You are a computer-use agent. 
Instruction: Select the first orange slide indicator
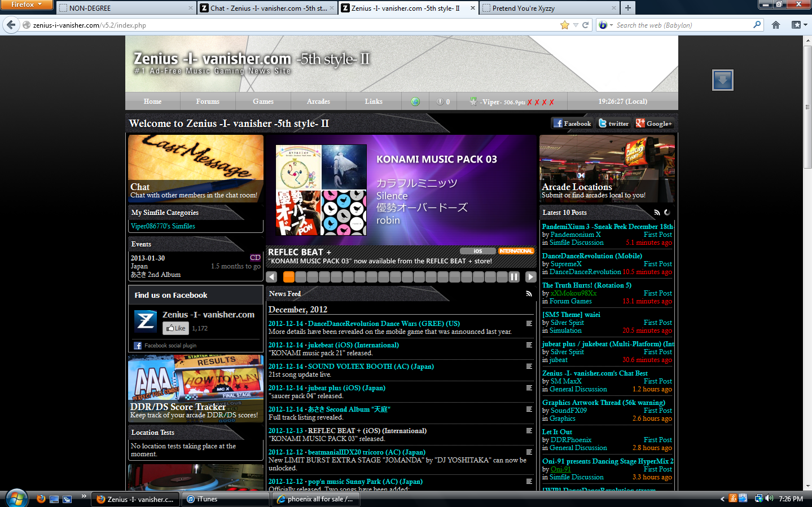tap(288, 277)
